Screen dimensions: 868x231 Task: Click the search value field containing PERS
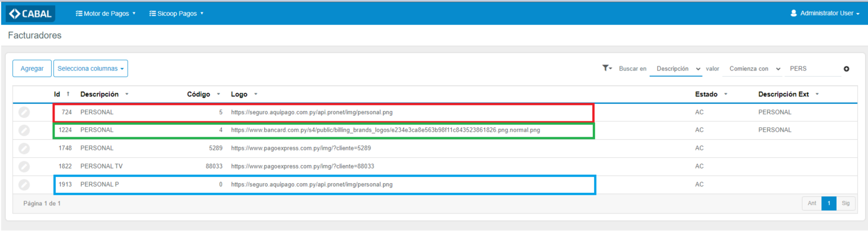coord(813,68)
